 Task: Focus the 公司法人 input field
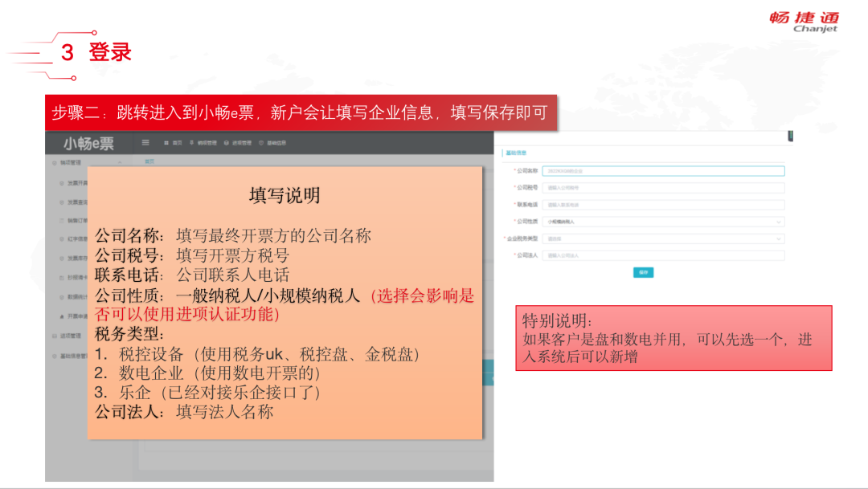[x=663, y=255]
